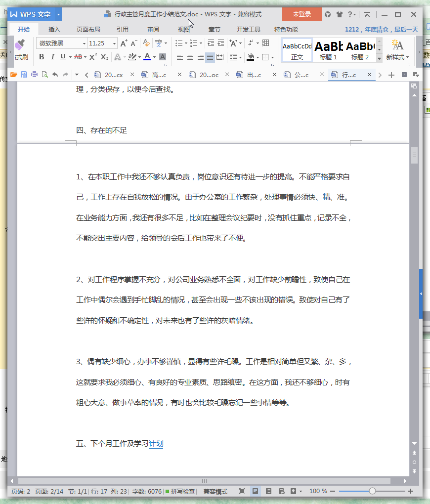The height and width of the screenshot is (504, 430).
Task: Expand quick access toolbar customize arrow
Action: tap(77, 75)
